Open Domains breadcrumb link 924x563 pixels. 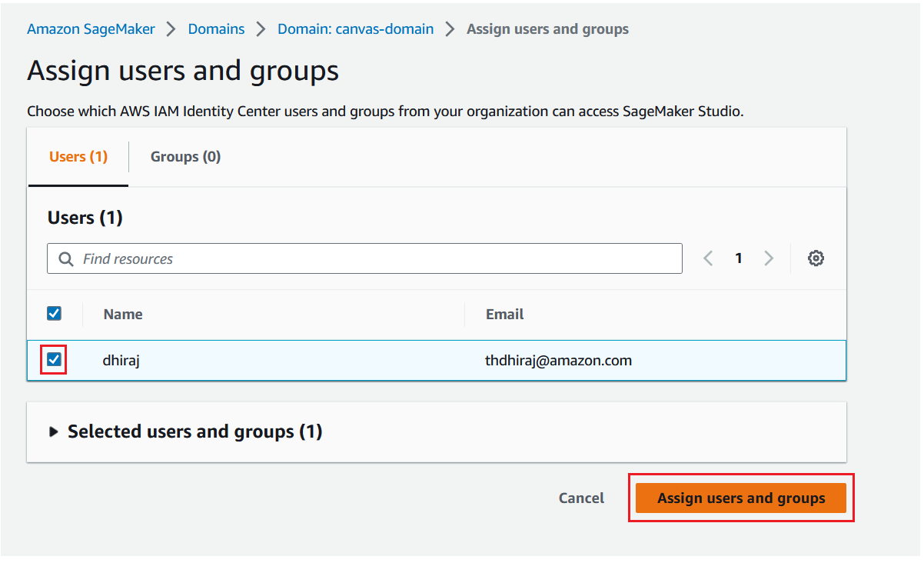[x=215, y=29]
